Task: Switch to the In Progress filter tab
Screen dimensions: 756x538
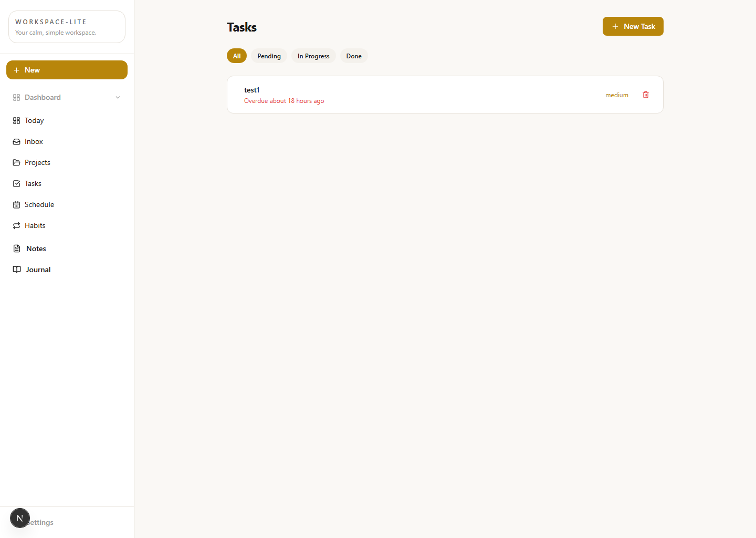Action: click(x=313, y=56)
